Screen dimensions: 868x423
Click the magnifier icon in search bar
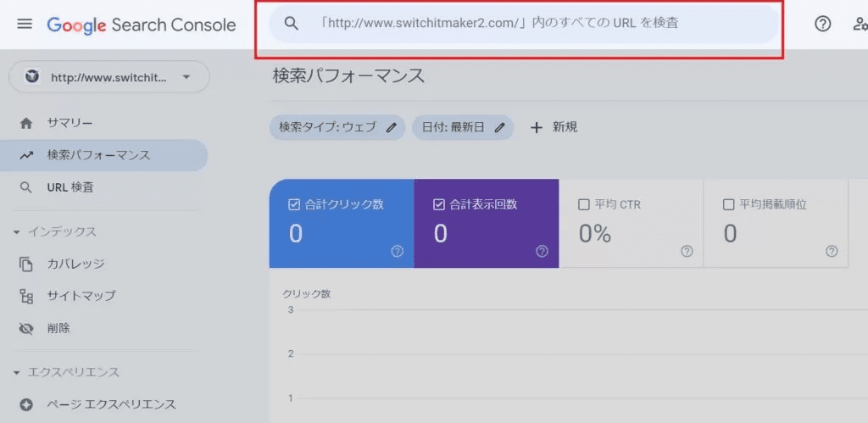point(292,23)
